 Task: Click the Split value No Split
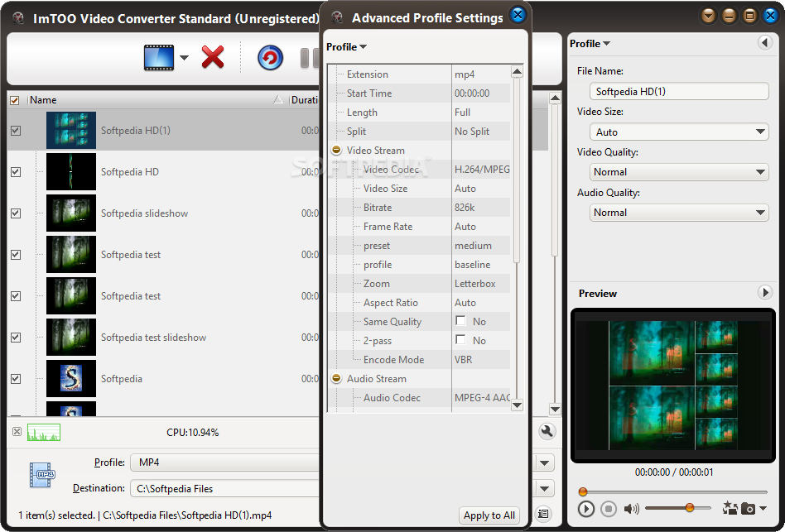coord(472,132)
